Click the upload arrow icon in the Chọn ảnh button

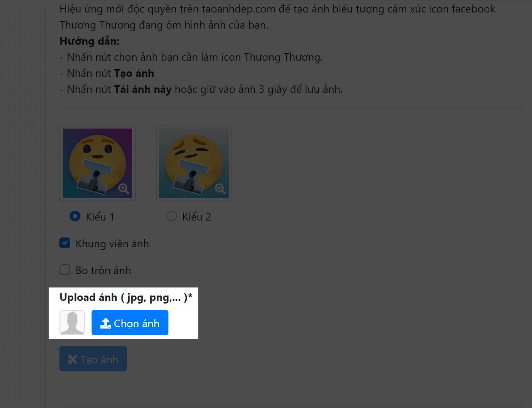point(105,323)
